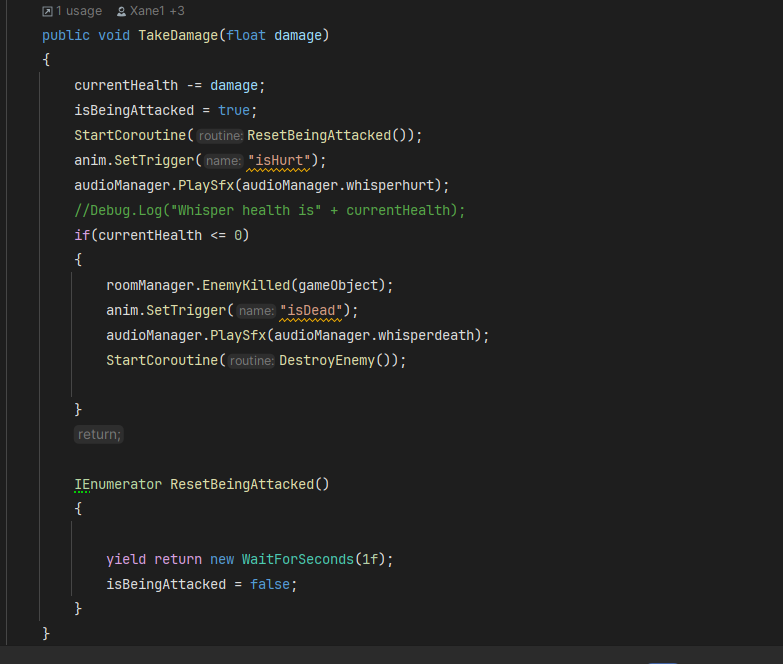The height and width of the screenshot is (664, 783).
Task: Click WaitForSeconds in yield statement
Action: tap(298, 559)
